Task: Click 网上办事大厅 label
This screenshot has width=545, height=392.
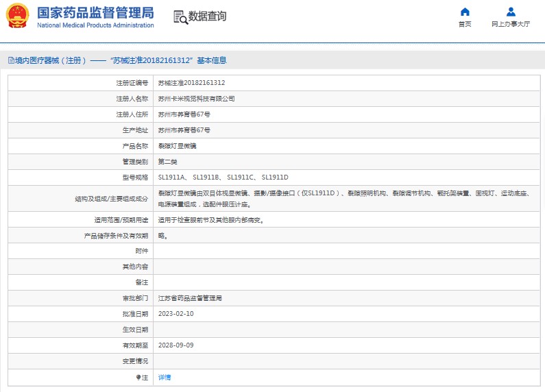Action: click(x=511, y=24)
